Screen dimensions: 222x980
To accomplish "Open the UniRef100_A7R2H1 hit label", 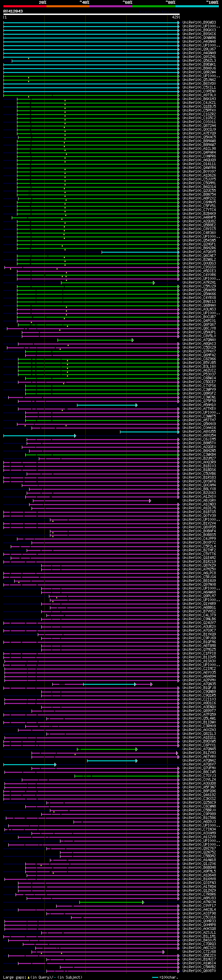I will coord(199,283).
